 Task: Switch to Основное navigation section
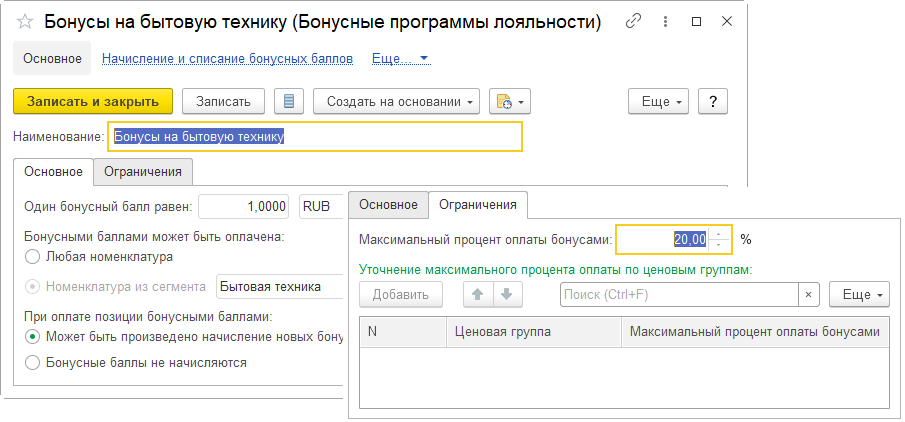click(52, 58)
